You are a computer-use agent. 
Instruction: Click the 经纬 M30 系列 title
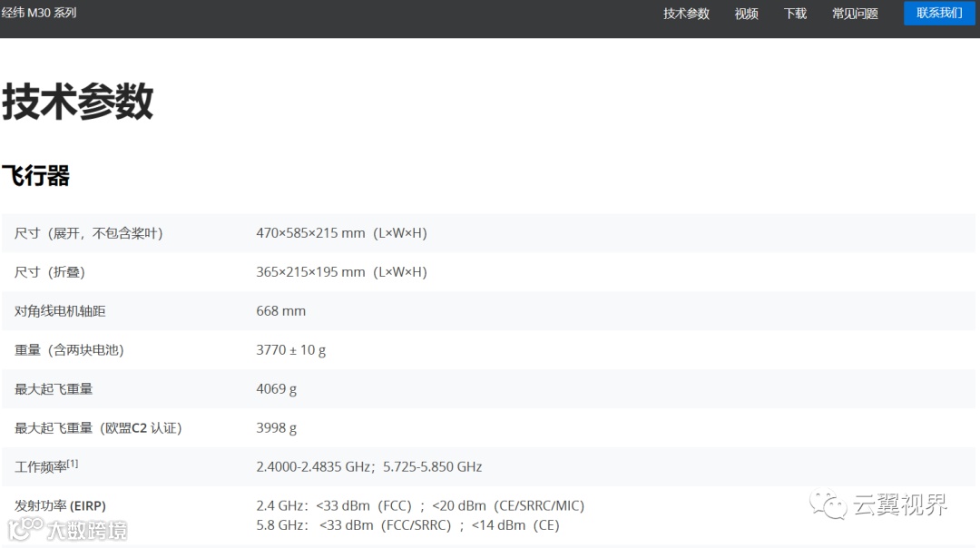[x=38, y=13]
